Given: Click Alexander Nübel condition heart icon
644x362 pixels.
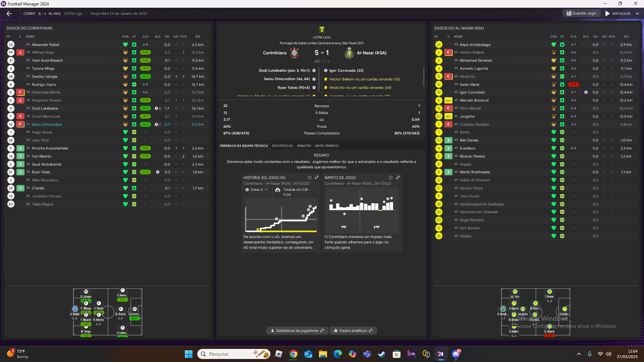Looking at the screenshot, I should pos(125,45).
